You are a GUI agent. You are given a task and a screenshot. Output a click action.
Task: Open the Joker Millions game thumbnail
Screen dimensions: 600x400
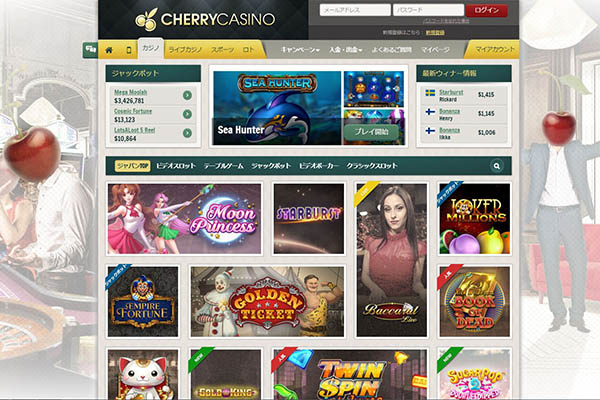[x=475, y=219]
